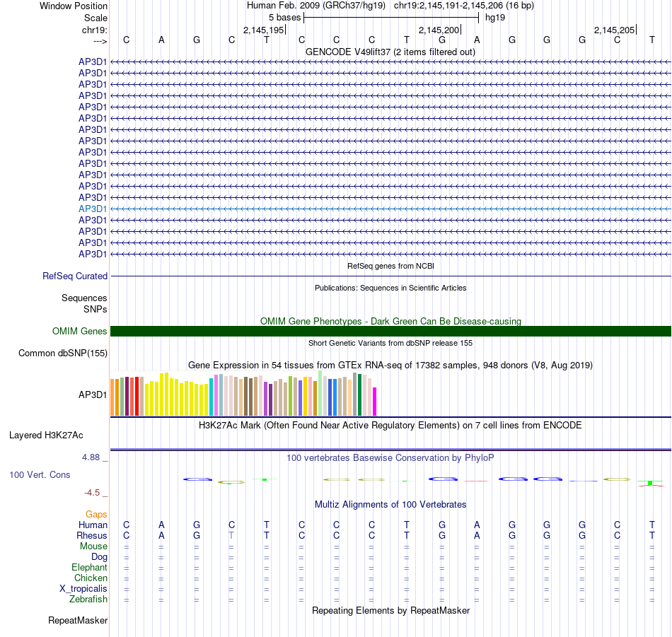Click the Sequences label of Publications track
The width and height of the screenshot is (672, 637).
(x=84, y=298)
